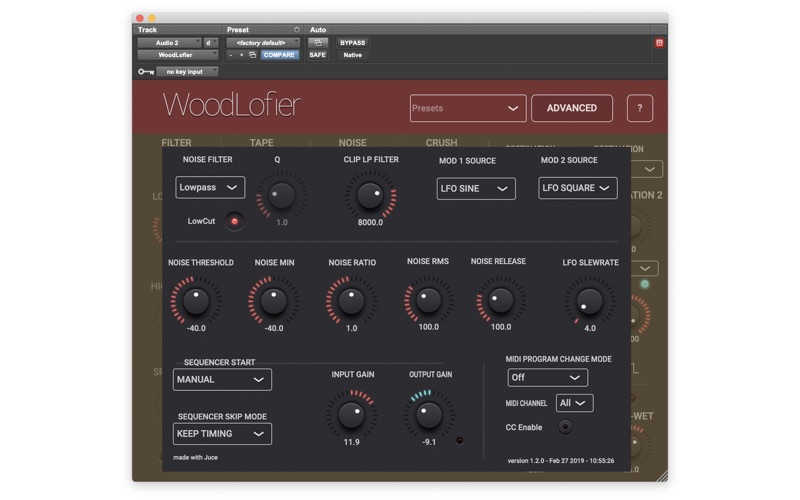Toggle the SAFE automation button
This screenshot has height=500, width=800.
(317, 55)
